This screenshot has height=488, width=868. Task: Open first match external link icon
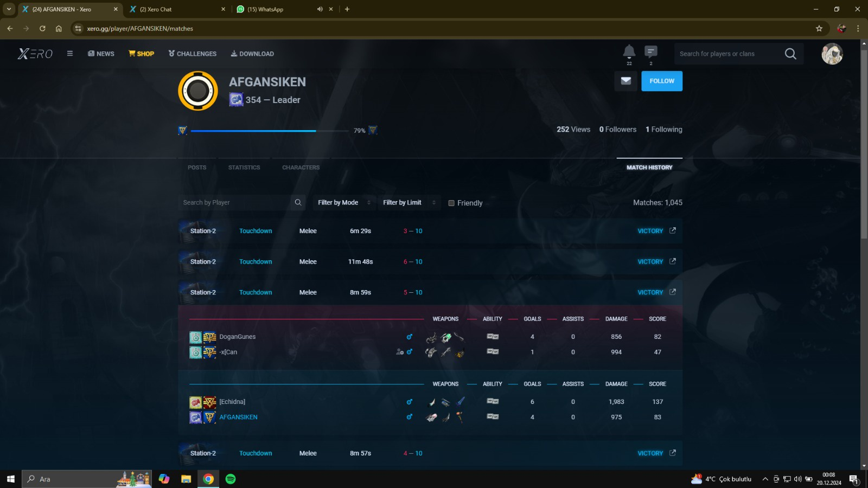pos(673,230)
